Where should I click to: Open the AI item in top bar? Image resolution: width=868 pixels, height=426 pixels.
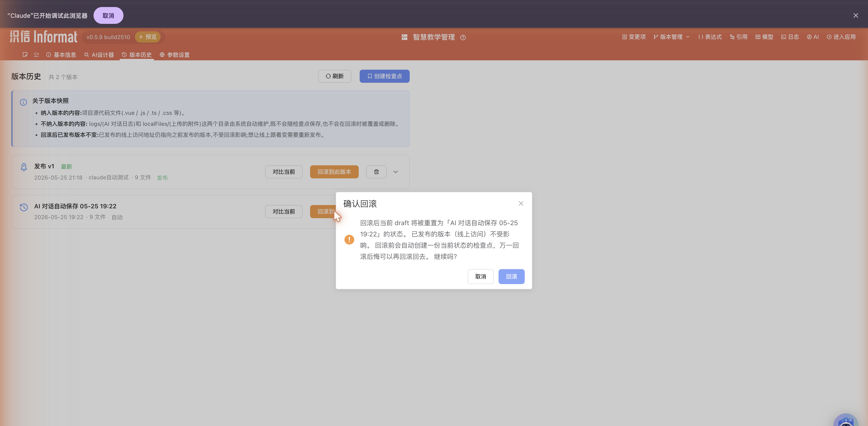pos(813,37)
